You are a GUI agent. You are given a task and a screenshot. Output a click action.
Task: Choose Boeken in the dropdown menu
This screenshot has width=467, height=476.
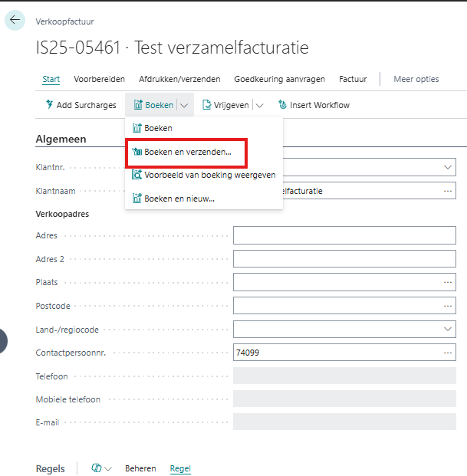pyautogui.click(x=158, y=128)
